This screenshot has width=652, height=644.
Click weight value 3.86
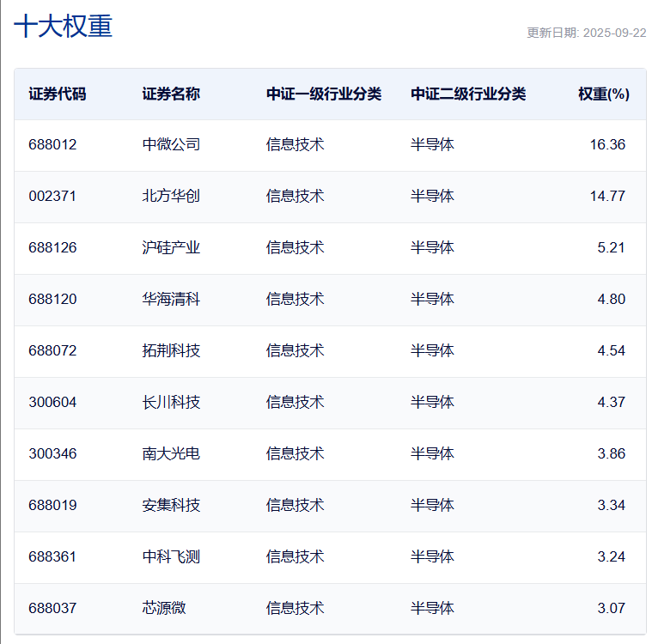612,454
